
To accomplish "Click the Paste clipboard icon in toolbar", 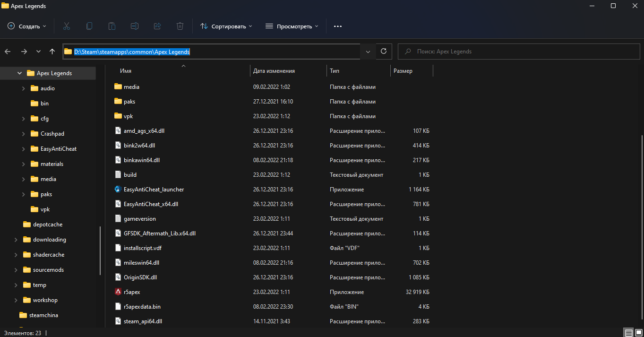I will tap(112, 26).
